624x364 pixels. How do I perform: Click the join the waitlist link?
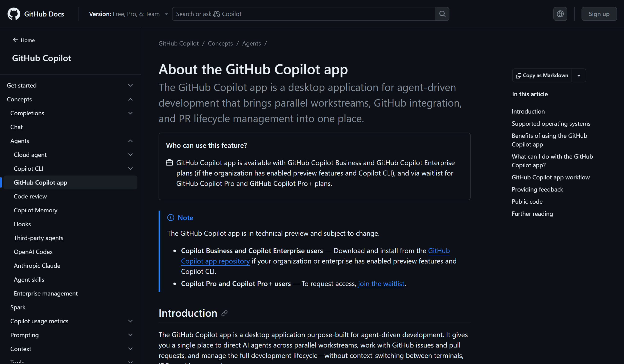(x=381, y=284)
